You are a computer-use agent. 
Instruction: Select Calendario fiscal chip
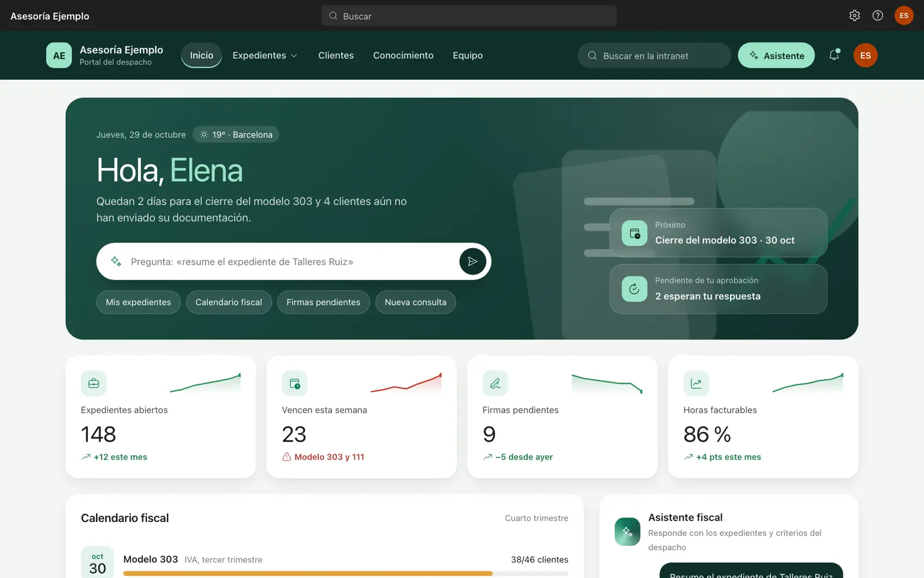(229, 302)
